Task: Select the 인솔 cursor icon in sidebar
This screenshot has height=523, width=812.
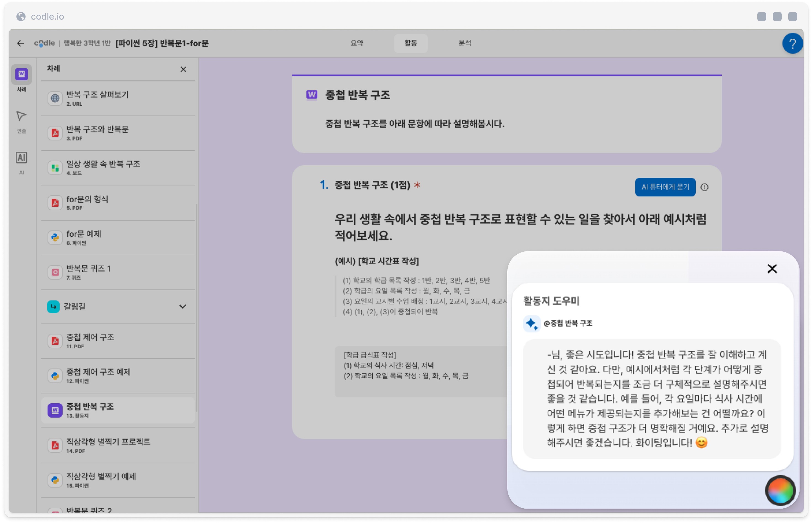Action: coord(22,116)
